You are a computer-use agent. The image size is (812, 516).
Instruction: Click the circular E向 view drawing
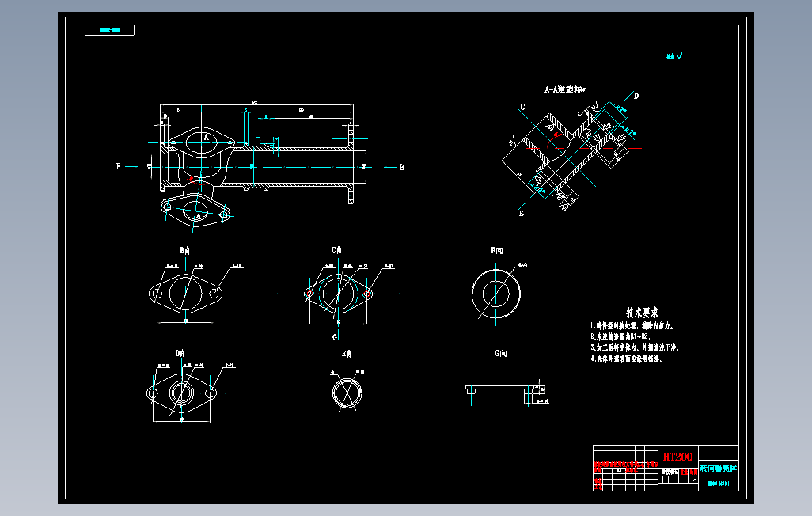tap(347, 393)
